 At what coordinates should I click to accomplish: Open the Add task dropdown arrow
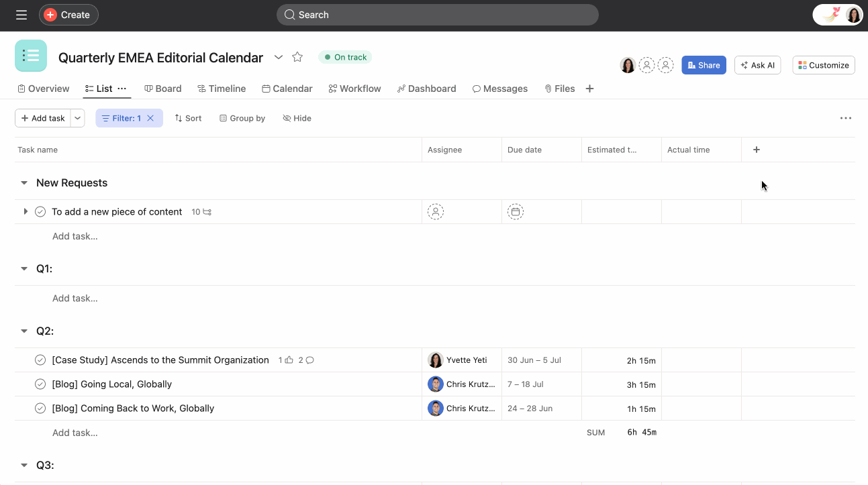pyautogui.click(x=77, y=117)
